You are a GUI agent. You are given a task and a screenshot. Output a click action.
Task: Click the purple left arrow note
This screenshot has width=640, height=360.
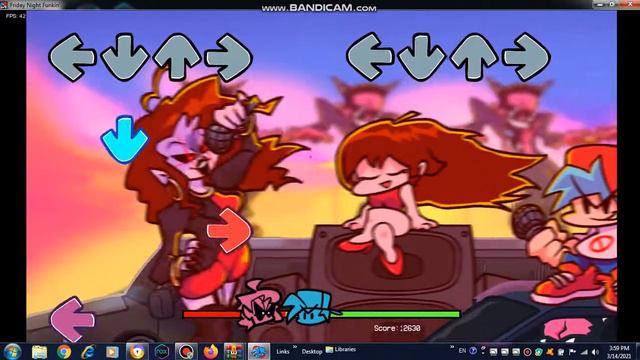(x=72, y=320)
